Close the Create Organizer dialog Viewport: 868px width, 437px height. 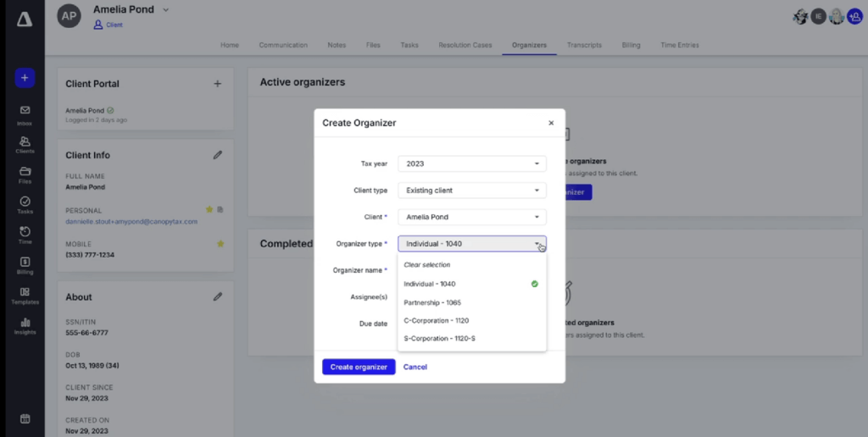coord(551,123)
